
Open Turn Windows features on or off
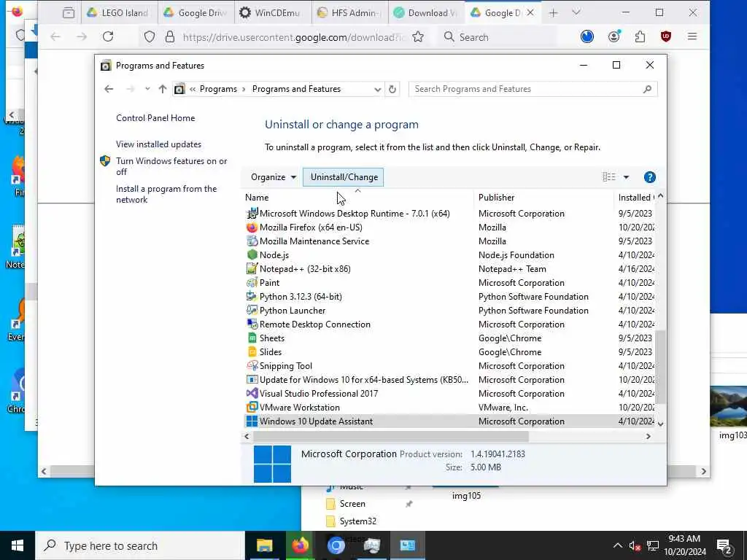(x=171, y=166)
